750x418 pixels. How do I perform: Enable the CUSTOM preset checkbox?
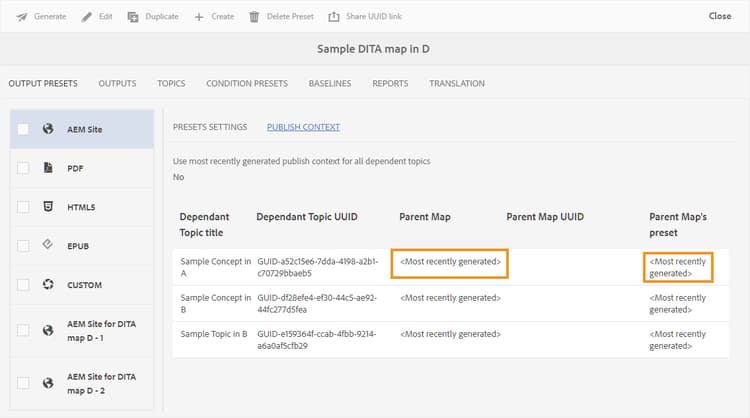[x=23, y=285]
